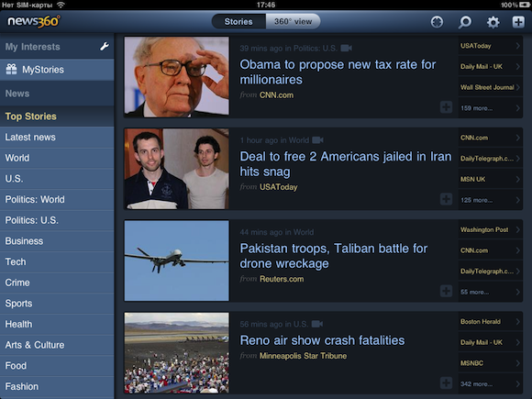Tap the location target icon

[x=437, y=22]
